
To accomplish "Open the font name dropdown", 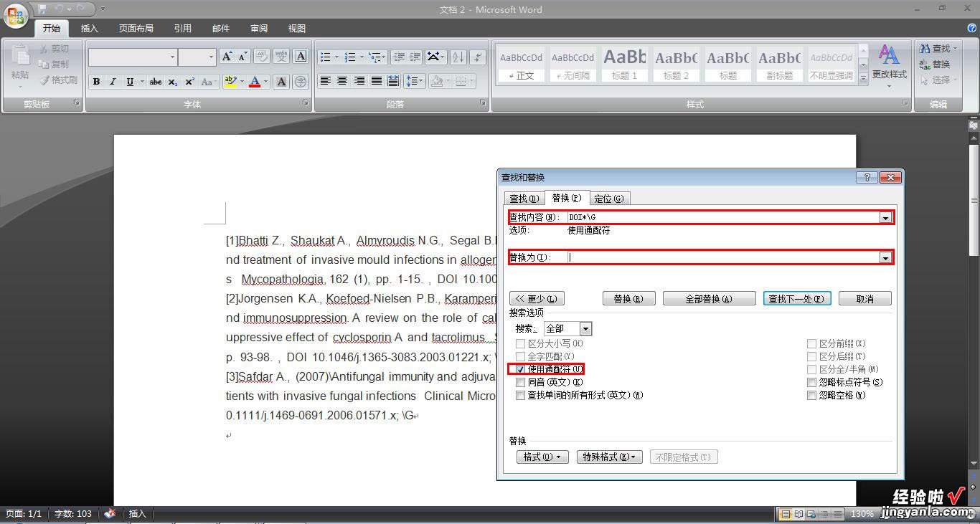I will coord(172,57).
